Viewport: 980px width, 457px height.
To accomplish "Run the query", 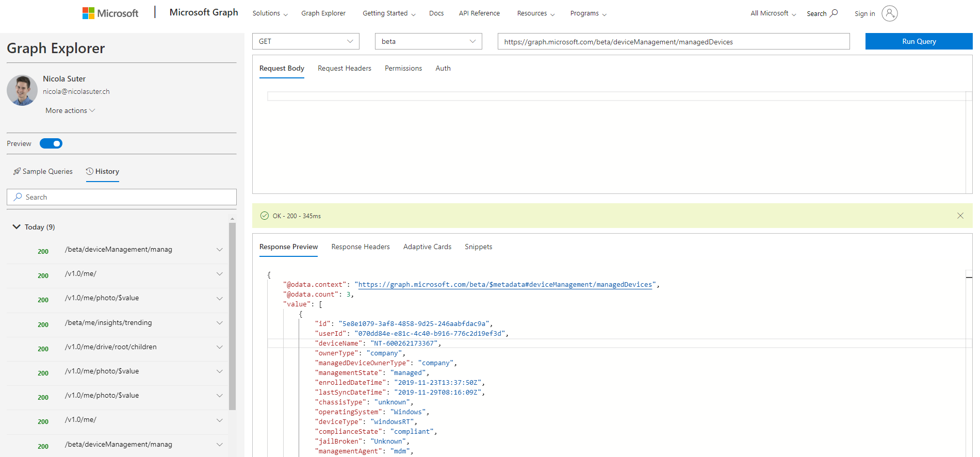I will 919,41.
